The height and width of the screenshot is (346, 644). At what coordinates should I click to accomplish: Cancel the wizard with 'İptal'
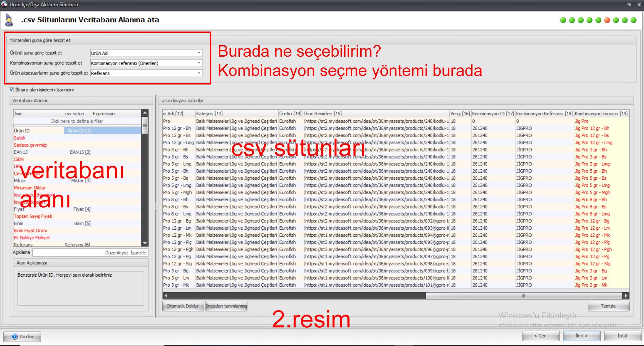(622, 336)
